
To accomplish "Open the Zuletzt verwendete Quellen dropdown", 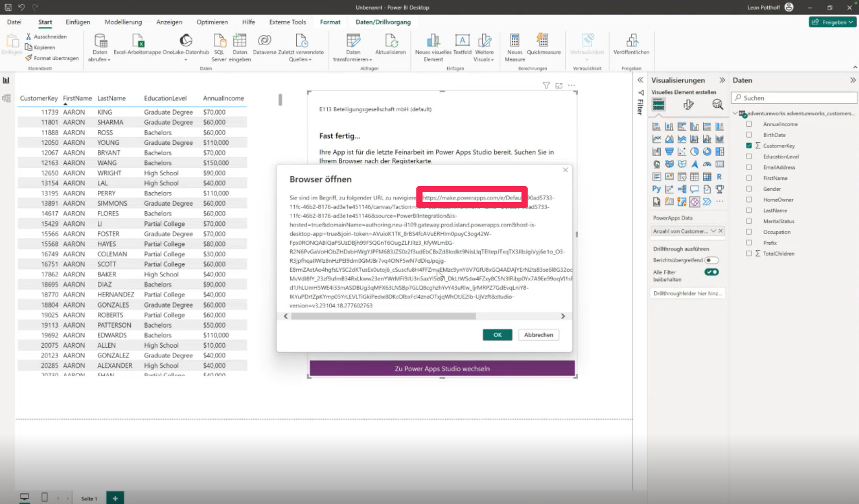I will (301, 48).
